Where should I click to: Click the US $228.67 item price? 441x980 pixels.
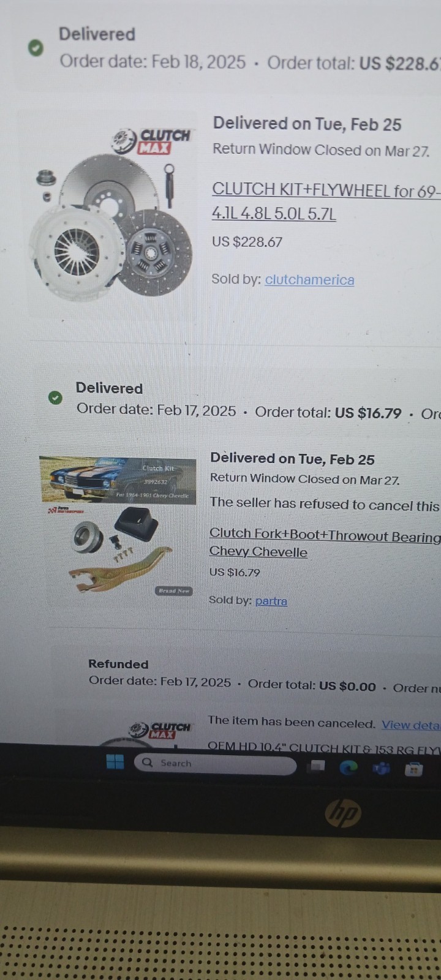coord(247,242)
